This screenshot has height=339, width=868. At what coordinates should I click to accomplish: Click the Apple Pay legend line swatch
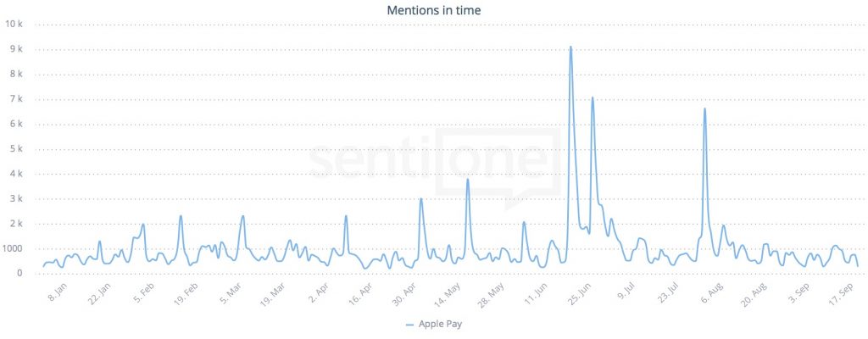click(x=410, y=324)
